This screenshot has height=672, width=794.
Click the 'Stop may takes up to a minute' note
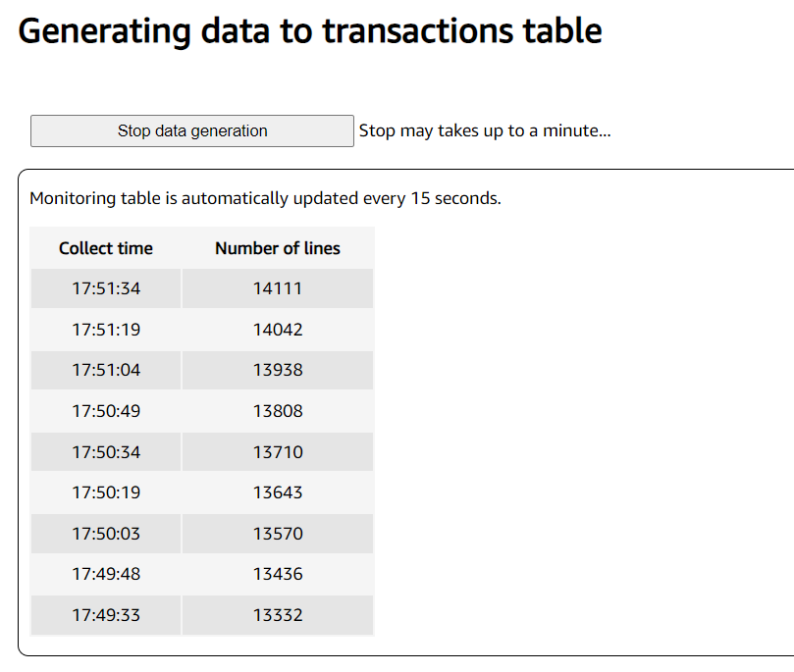click(x=485, y=130)
